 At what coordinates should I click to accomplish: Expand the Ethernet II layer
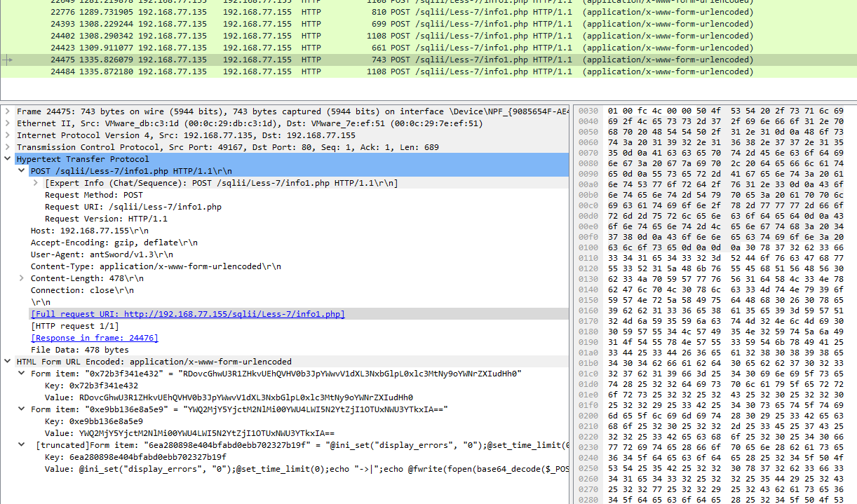click(x=8, y=123)
